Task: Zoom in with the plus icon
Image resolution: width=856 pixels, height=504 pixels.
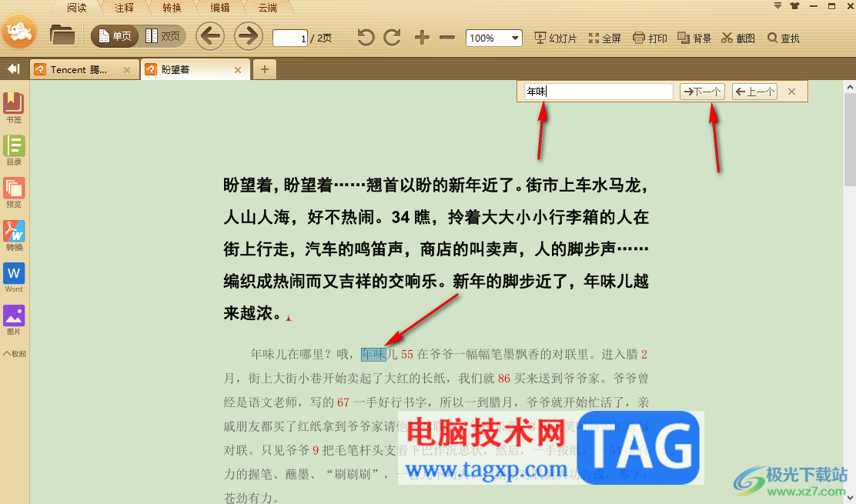Action: click(x=421, y=38)
